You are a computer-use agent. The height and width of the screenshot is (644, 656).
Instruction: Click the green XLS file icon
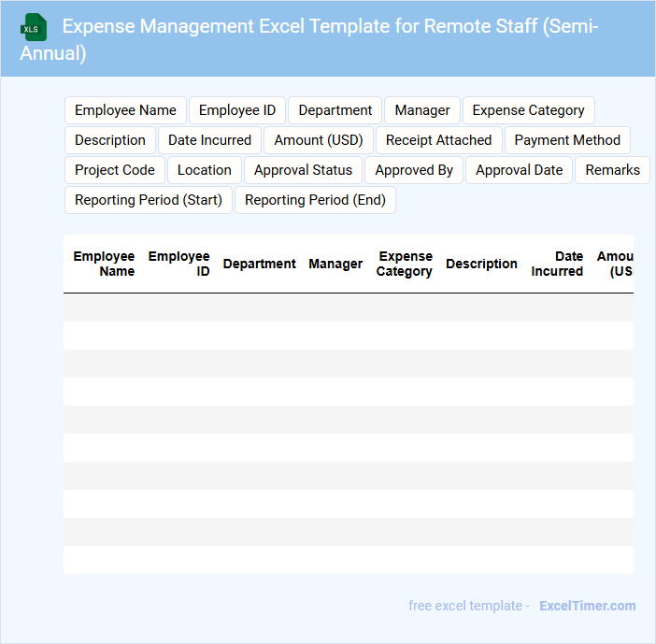coord(34,27)
